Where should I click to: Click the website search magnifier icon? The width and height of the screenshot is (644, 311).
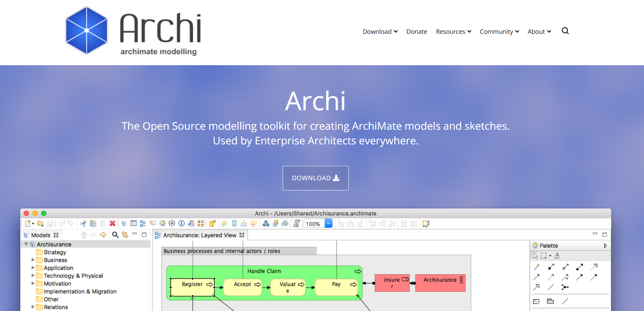[x=565, y=31]
